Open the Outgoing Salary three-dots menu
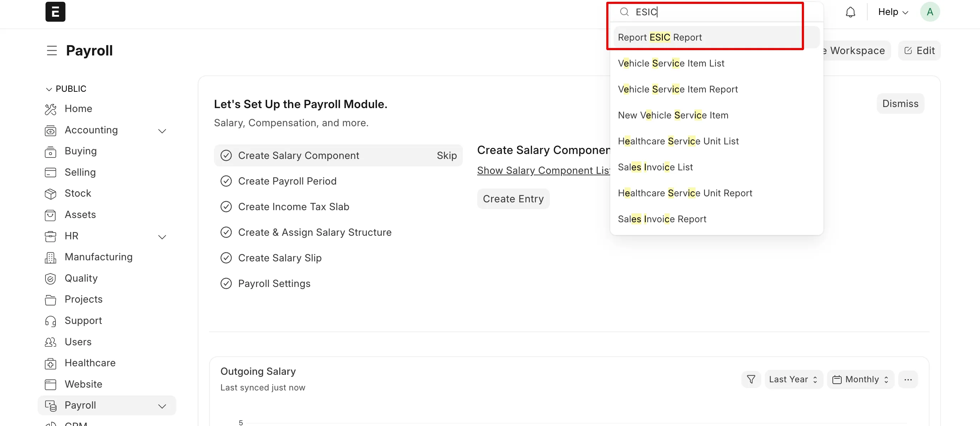 (x=908, y=379)
